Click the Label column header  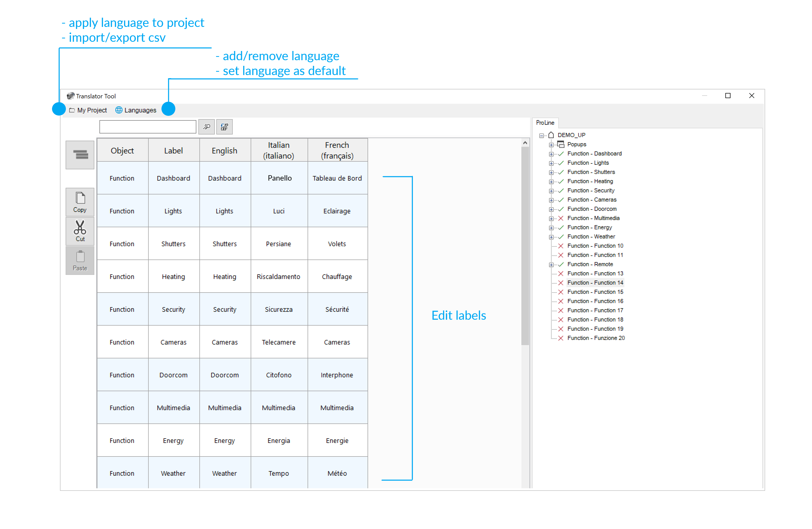coord(174,150)
